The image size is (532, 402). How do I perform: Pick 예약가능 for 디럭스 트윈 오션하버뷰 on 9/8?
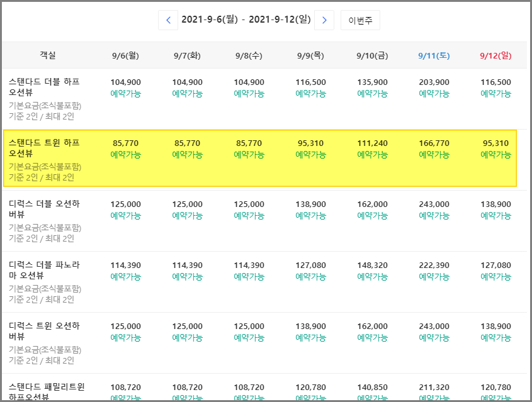point(249,338)
